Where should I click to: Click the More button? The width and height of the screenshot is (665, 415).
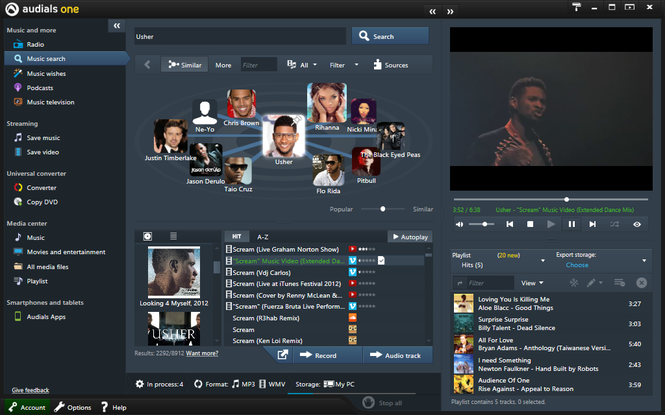click(x=223, y=65)
